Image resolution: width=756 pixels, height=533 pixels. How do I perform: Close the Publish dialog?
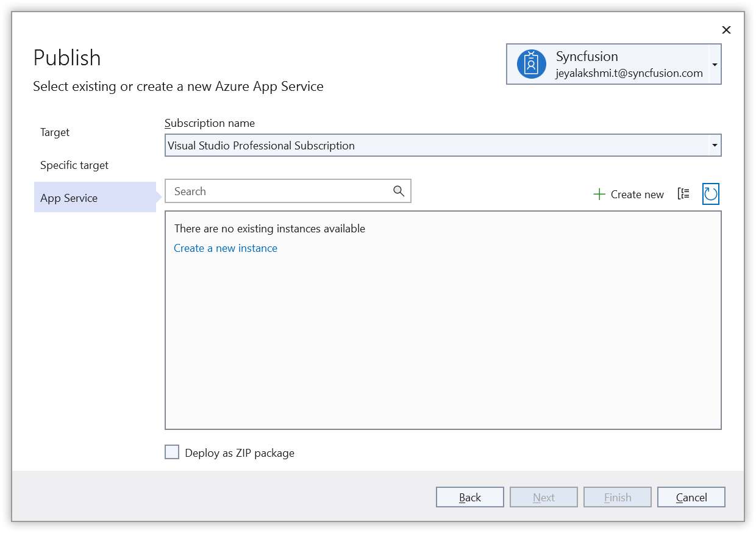pos(726,29)
